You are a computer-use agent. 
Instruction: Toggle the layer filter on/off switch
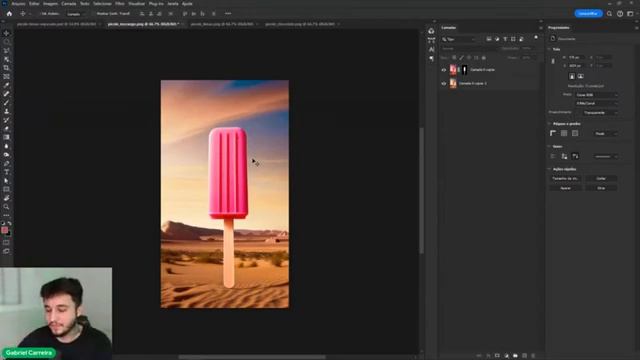tap(536, 38)
